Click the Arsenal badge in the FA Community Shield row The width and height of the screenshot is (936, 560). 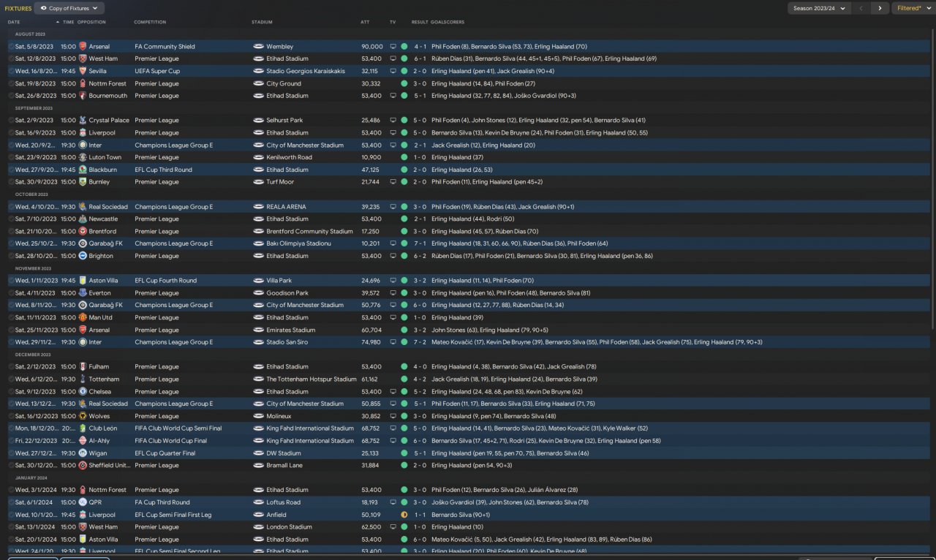coord(83,47)
